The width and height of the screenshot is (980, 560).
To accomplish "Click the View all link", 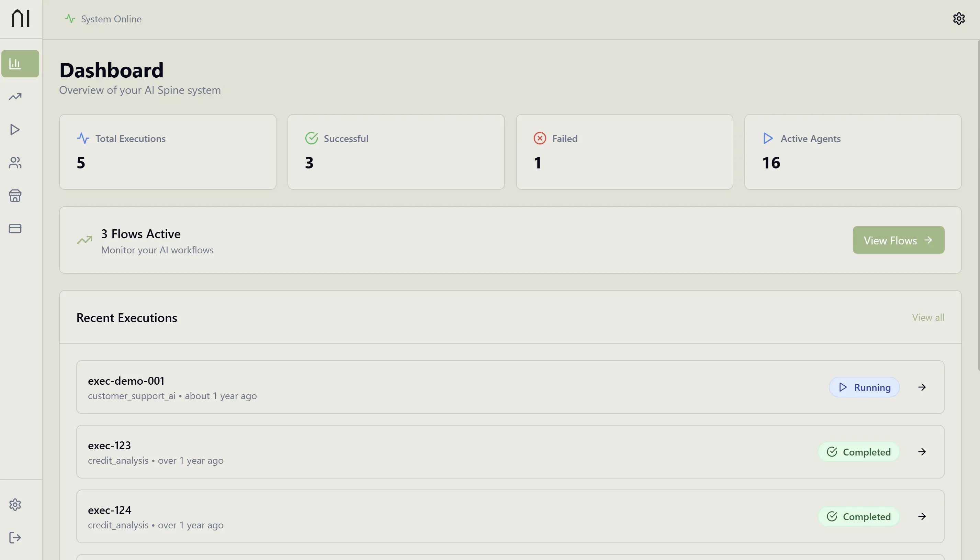I will click(928, 317).
